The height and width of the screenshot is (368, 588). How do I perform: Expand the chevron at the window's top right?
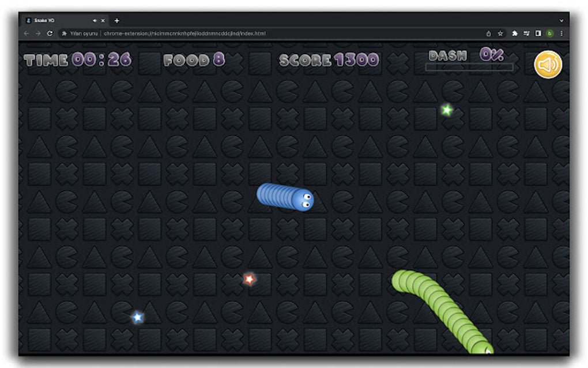[x=561, y=20]
